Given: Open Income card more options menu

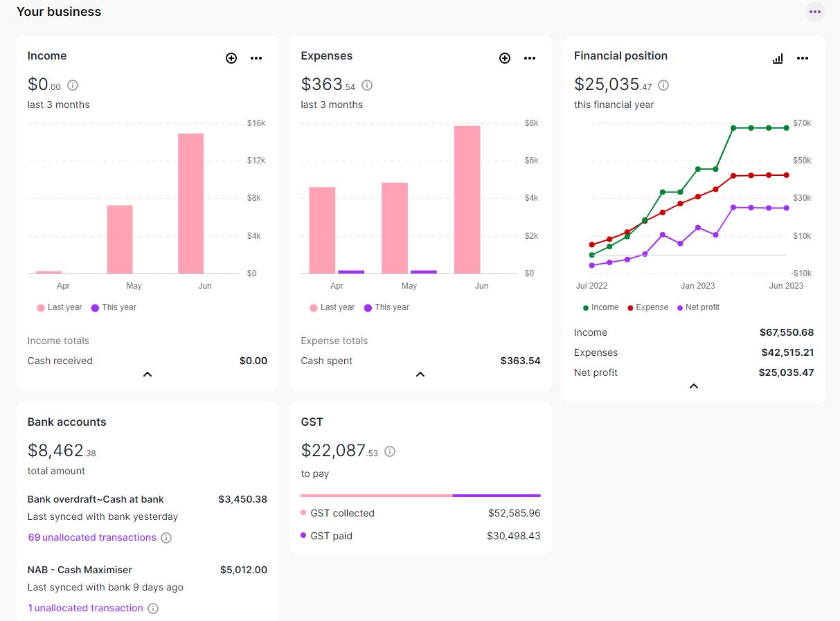Looking at the screenshot, I should click(256, 58).
